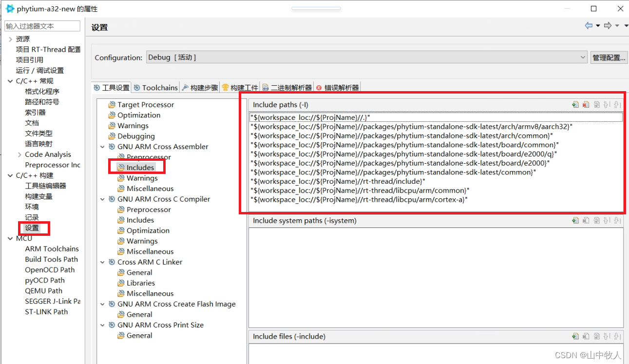This screenshot has height=364, width=629.
Task: Open 工具链编辑器 page
Action: coord(46,186)
